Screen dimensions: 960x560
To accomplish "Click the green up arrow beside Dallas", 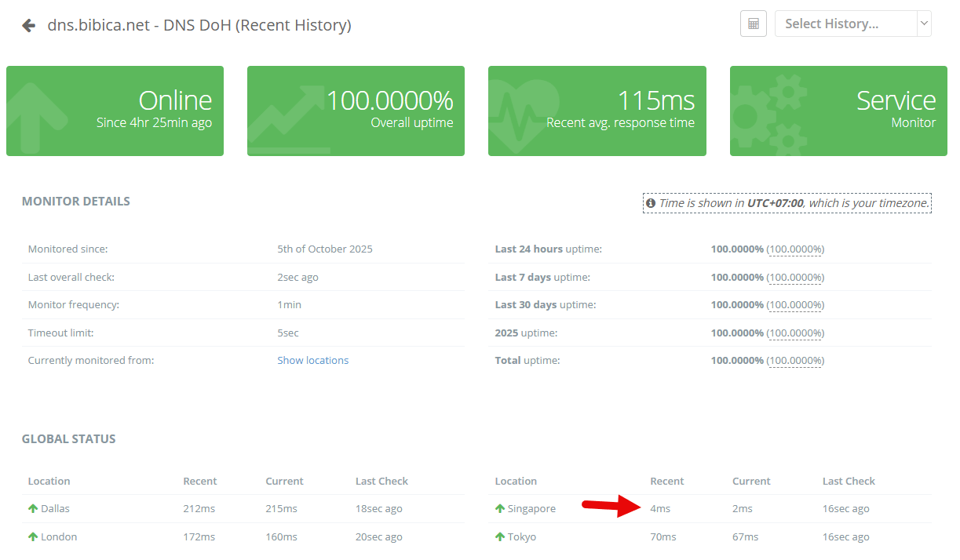I will coord(33,509).
